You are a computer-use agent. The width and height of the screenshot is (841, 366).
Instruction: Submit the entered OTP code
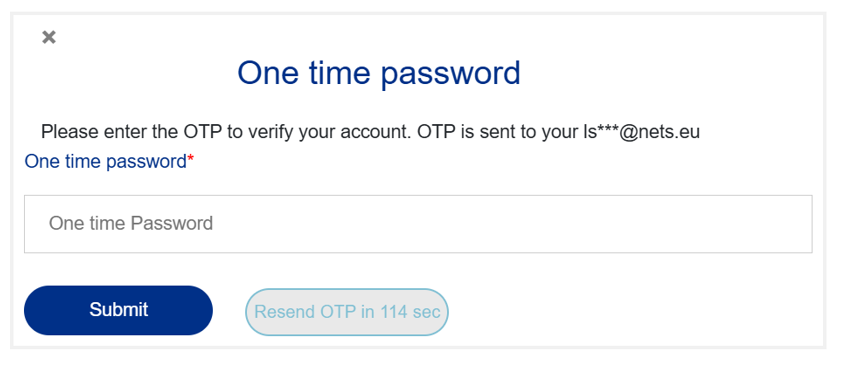[x=119, y=310]
